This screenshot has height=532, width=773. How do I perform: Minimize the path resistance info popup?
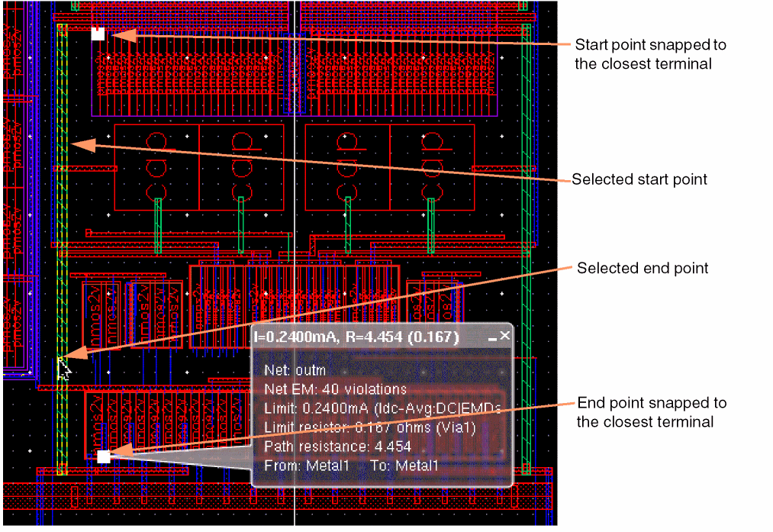(492, 338)
